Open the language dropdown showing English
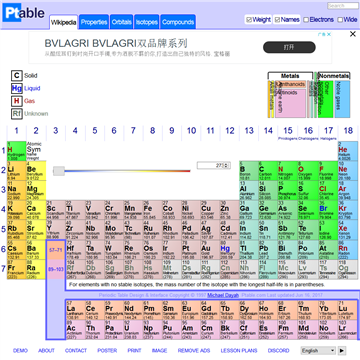This screenshot has width=360, height=360. pos(318,351)
